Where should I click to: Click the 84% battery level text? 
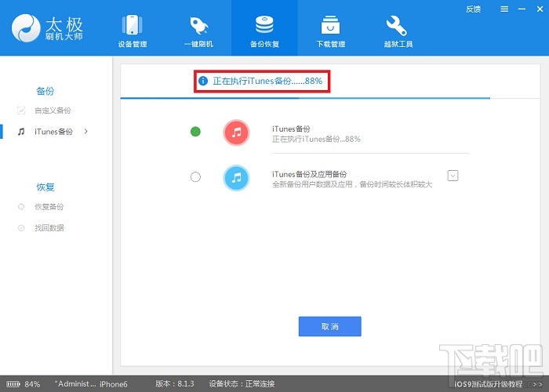click(32, 384)
